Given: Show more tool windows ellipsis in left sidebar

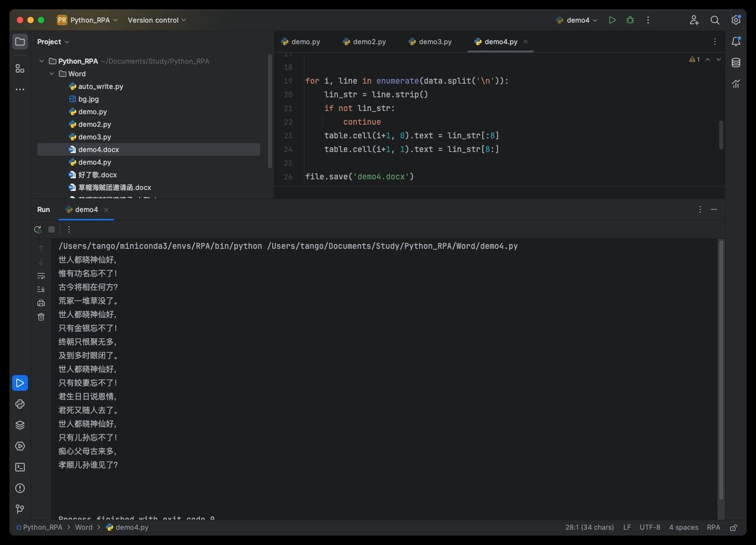Looking at the screenshot, I should (x=20, y=89).
